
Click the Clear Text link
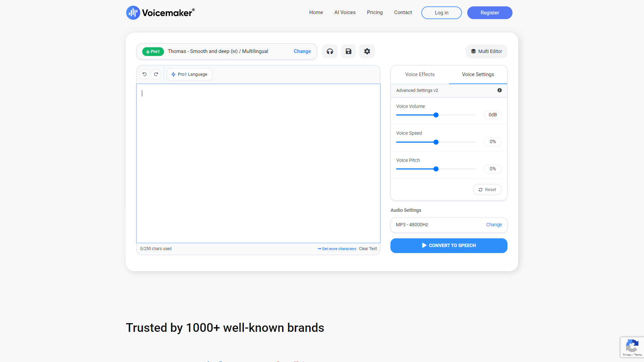coord(368,248)
